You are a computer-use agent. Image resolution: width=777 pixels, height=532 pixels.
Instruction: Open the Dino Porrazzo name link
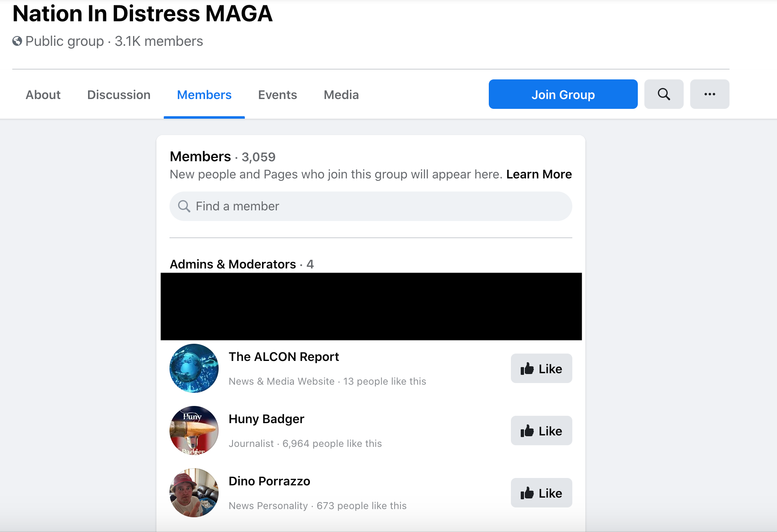click(x=269, y=481)
